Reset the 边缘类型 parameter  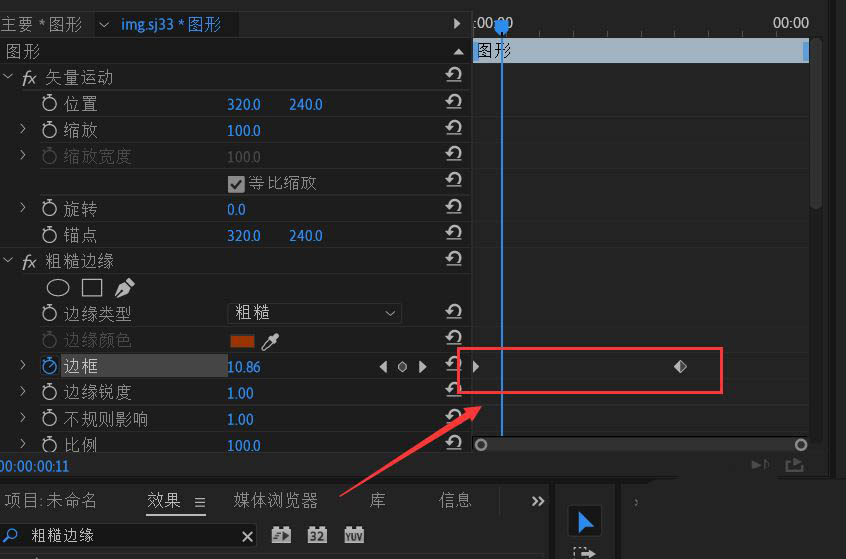(454, 311)
